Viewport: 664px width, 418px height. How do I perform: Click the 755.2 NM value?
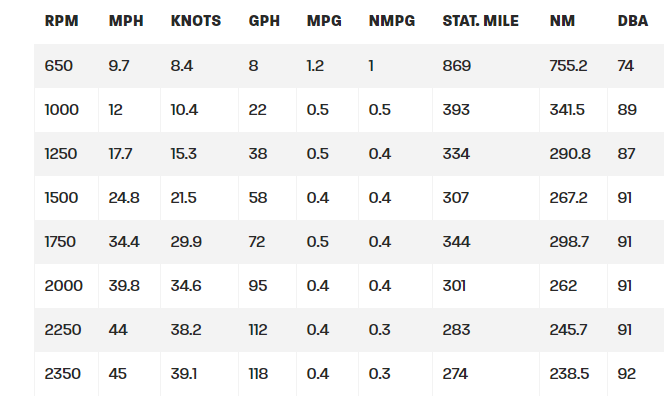coord(570,66)
